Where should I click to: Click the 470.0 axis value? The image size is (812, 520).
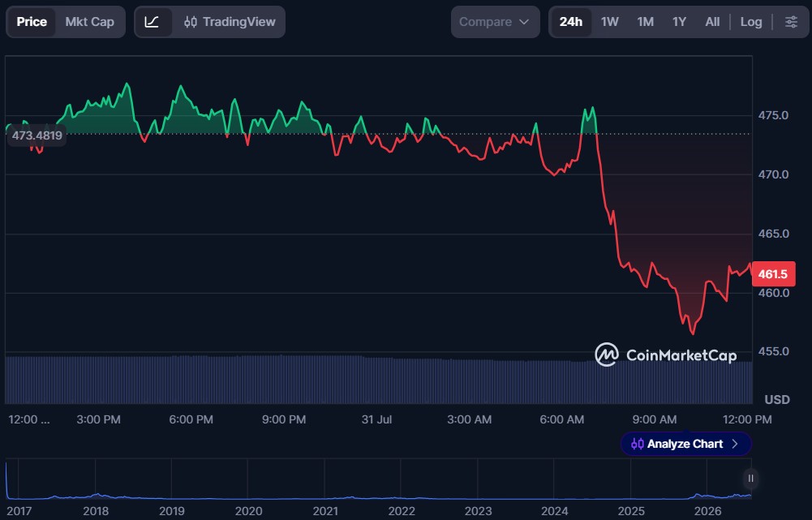pyautogui.click(x=773, y=174)
